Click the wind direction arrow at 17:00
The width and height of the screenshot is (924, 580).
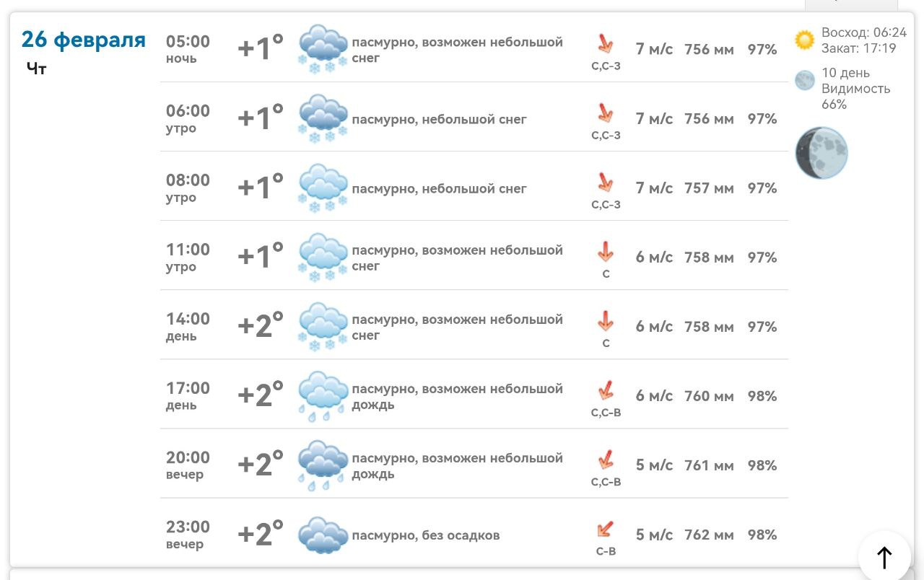[605, 390]
